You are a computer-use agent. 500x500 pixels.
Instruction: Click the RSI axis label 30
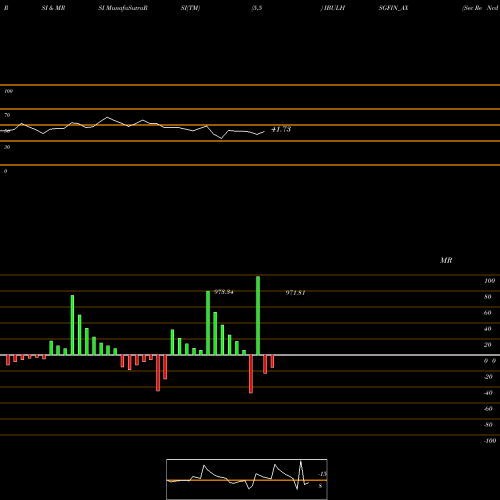7,147
